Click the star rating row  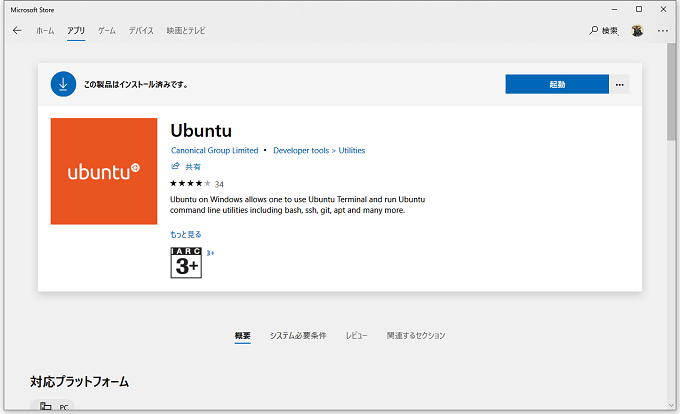click(x=190, y=183)
